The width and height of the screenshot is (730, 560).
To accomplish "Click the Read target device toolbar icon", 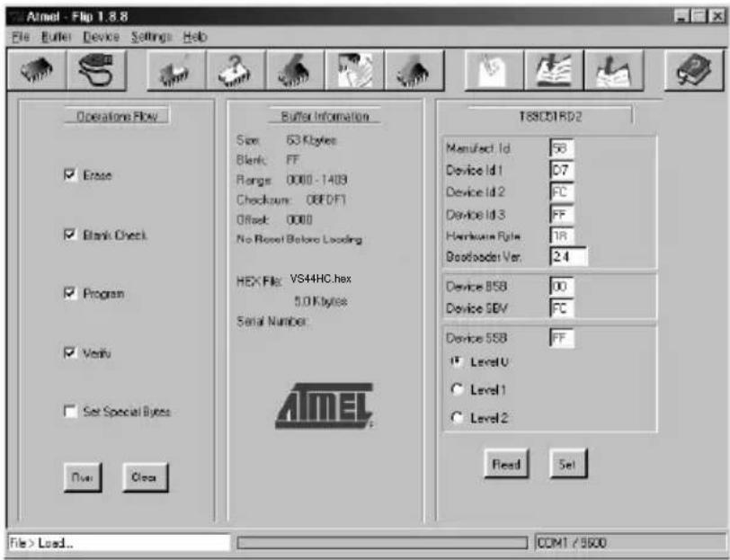I will coord(414,70).
